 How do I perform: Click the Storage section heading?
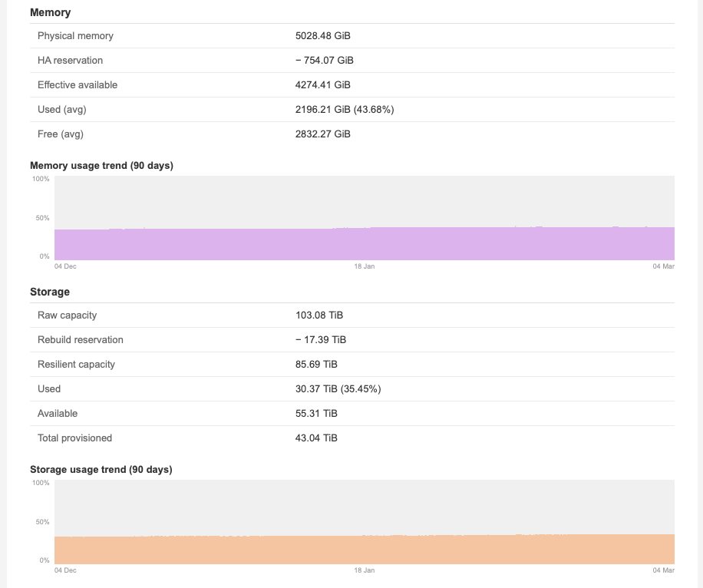point(50,292)
